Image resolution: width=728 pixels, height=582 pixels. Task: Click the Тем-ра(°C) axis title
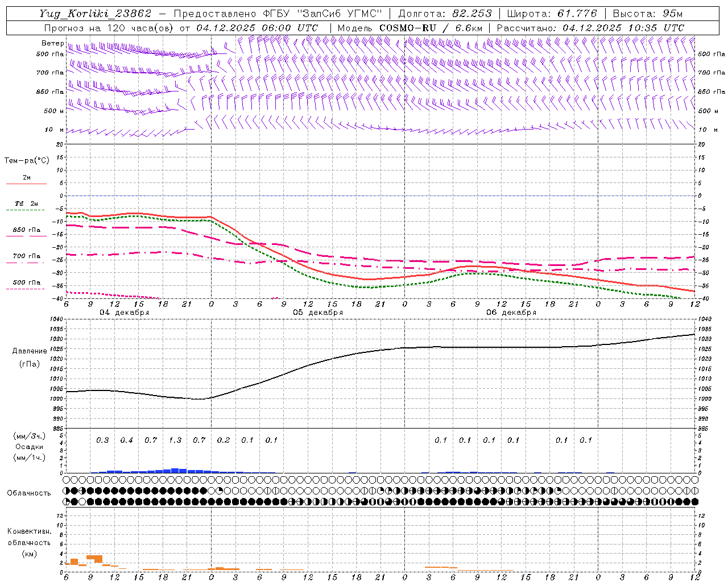tap(27, 161)
